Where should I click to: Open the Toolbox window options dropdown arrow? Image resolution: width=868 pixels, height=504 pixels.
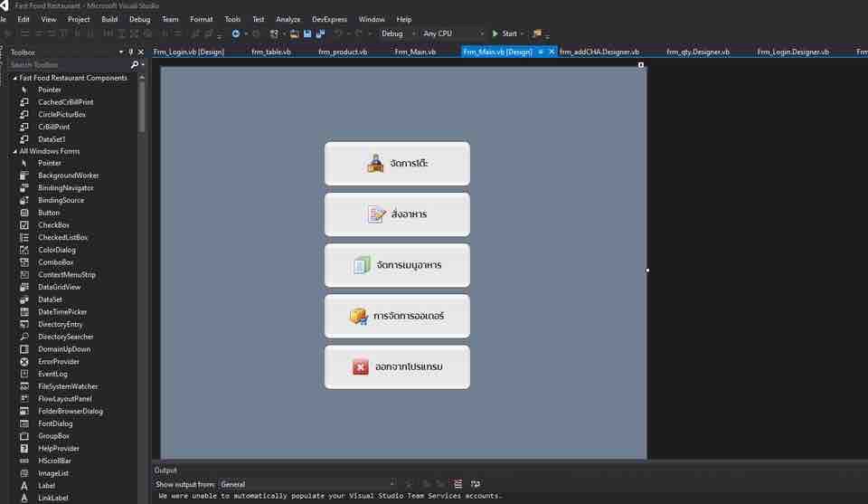[121, 52]
